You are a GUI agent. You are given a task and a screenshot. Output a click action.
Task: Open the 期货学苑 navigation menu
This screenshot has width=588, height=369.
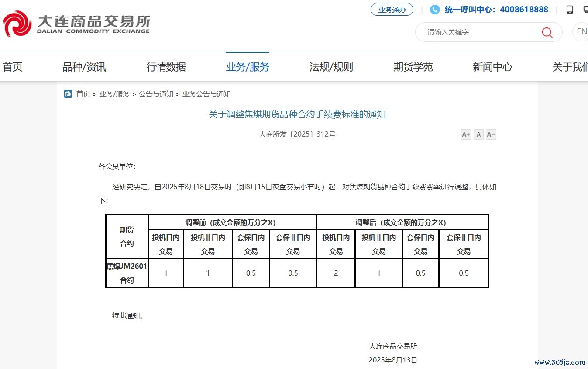[x=413, y=67]
